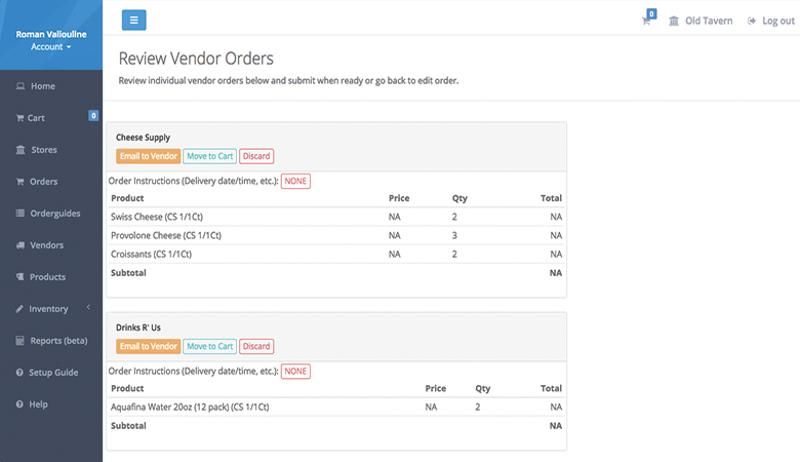Image resolution: width=800 pixels, height=462 pixels.
Task: Open the shopping cart icon in header
Action: pos(647,21)
